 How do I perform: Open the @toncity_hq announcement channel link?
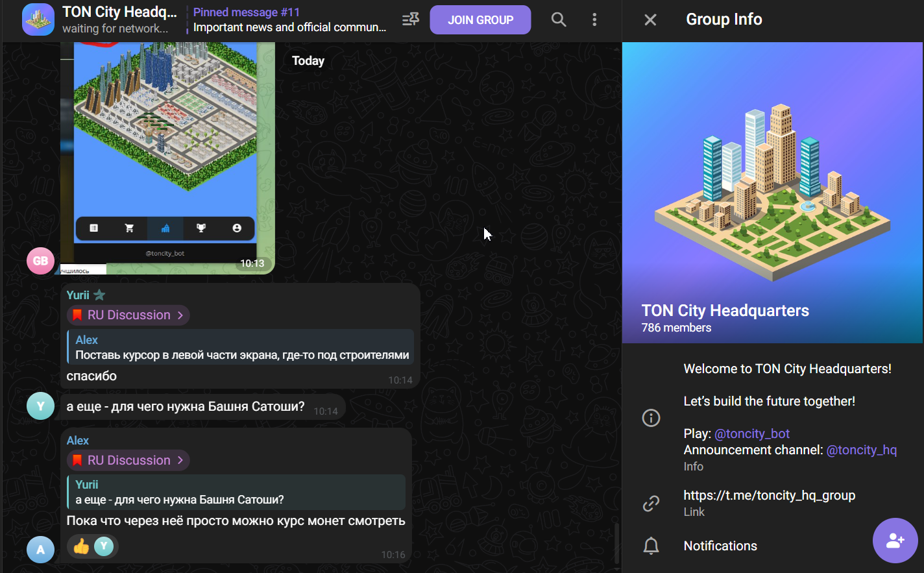(x=862, y=450)
